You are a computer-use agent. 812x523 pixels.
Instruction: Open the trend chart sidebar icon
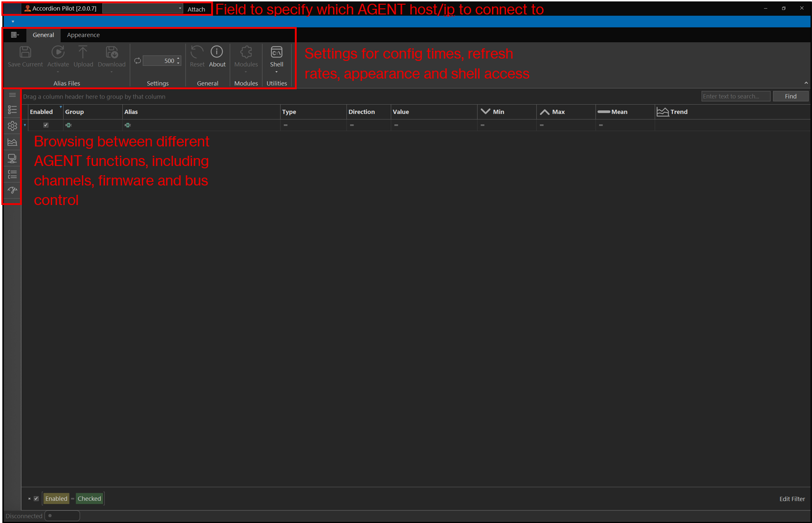click(x=13, y=142)
